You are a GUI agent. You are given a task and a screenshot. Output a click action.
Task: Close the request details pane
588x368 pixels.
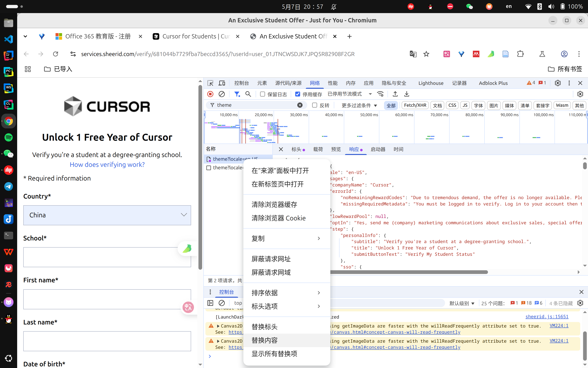[281, 149]
